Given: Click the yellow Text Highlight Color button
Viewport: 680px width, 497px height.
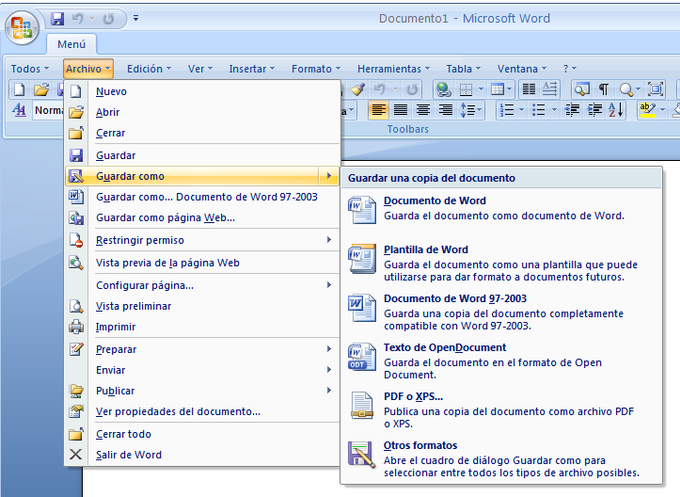Looking at the screenshot, I should 647,110.
